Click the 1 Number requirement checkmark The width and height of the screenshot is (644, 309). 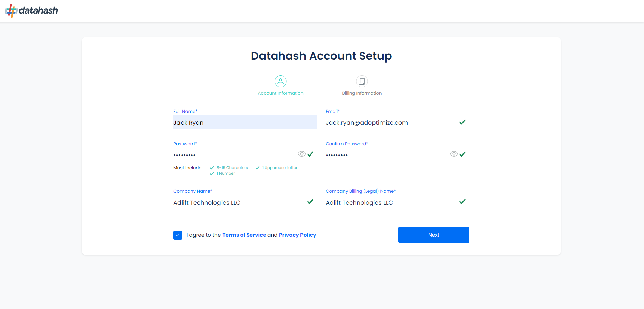(212, 174)
